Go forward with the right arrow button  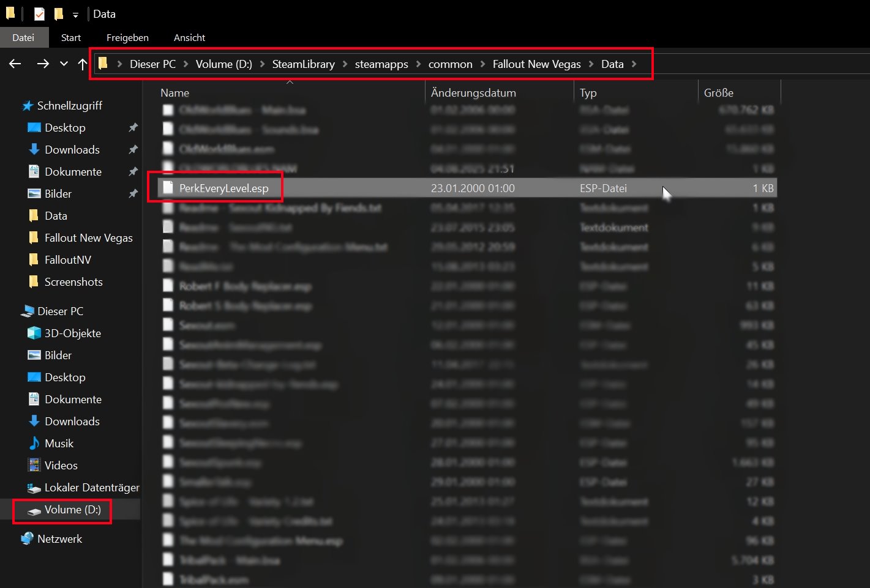click(x=42, y=64)
